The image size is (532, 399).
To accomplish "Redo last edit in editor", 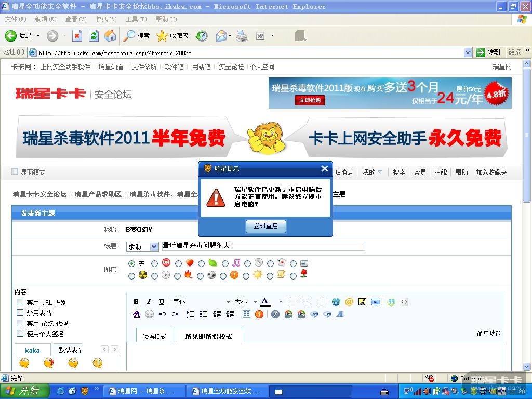I will pos(175,314).
